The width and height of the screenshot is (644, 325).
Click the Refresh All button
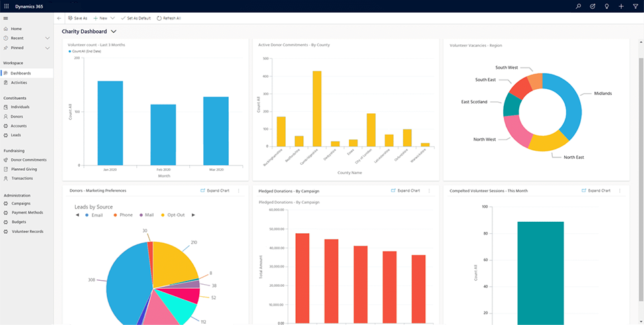tap(168, 18)
